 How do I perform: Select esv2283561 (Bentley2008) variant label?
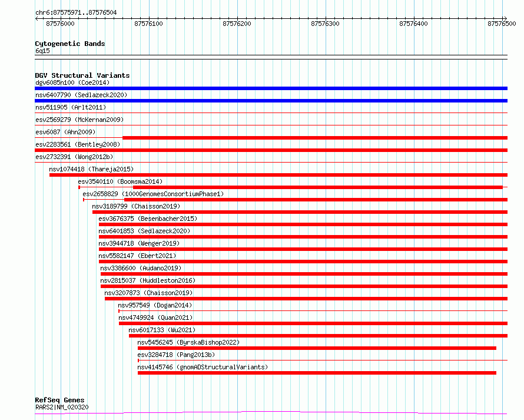coord(78,144)
